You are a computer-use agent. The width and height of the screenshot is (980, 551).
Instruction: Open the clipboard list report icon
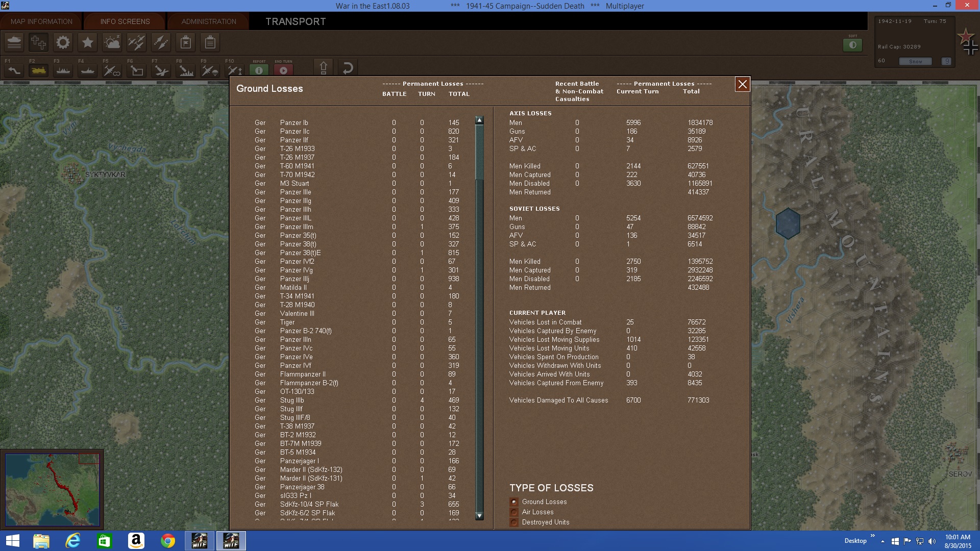210,42
